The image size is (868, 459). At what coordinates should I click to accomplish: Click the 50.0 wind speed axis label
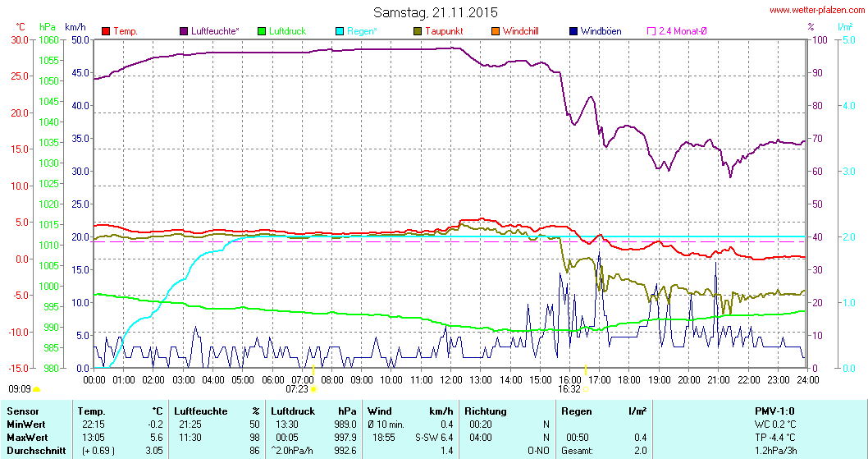pyautogui.click(x=80, y=40)
